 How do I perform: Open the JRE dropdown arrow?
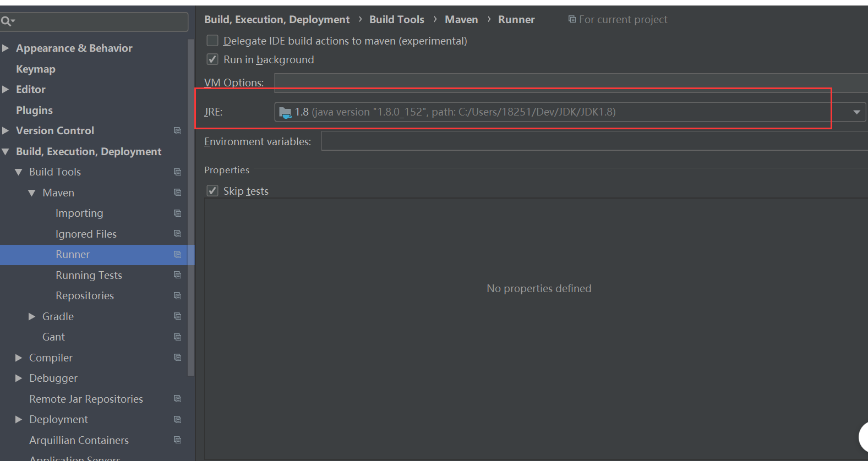[856, 112]
